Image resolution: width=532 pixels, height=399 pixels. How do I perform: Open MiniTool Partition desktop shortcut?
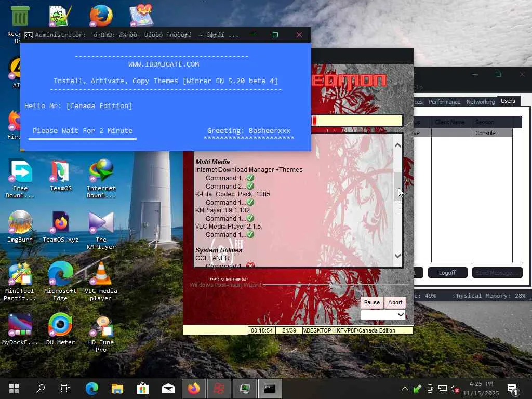pos(20,282)
